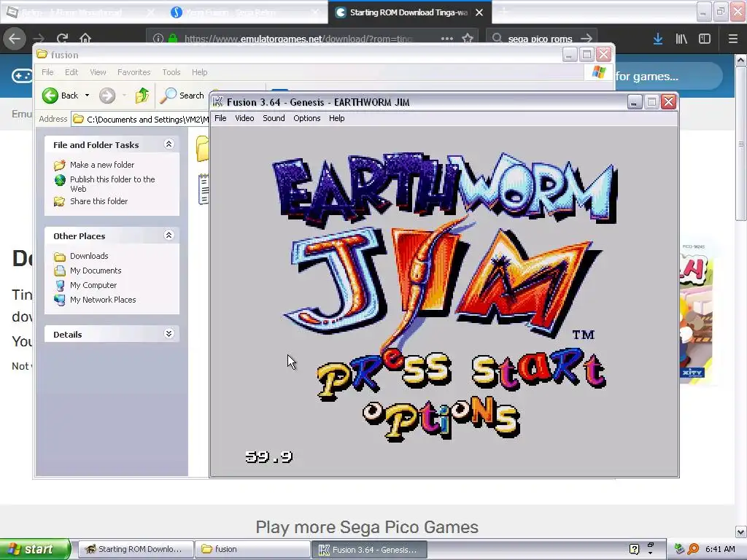Toggle Firefox sidebar icon
This screenshot has height=560, width=747.
[705, 39]
